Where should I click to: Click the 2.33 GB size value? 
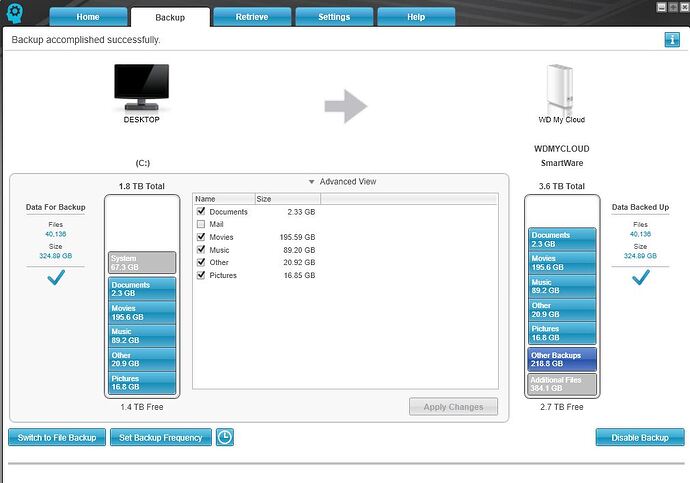tap(301, 212)
